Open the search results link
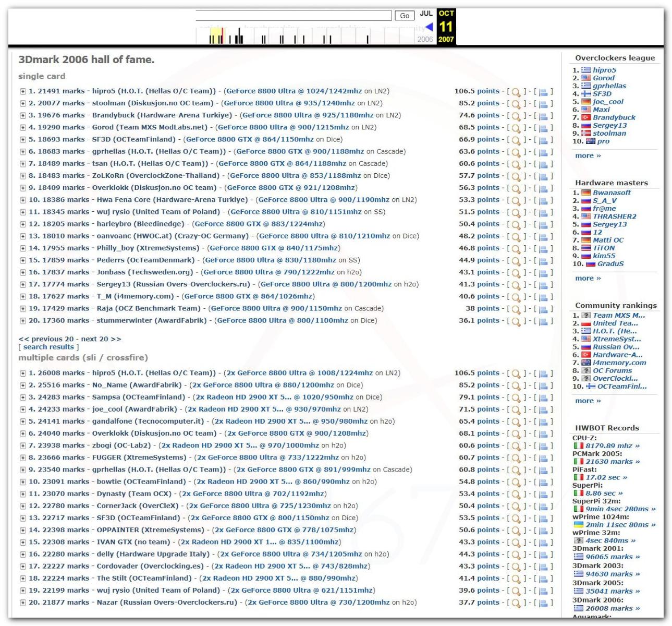The height and width of the screenshot is (626, 672). 48,347
